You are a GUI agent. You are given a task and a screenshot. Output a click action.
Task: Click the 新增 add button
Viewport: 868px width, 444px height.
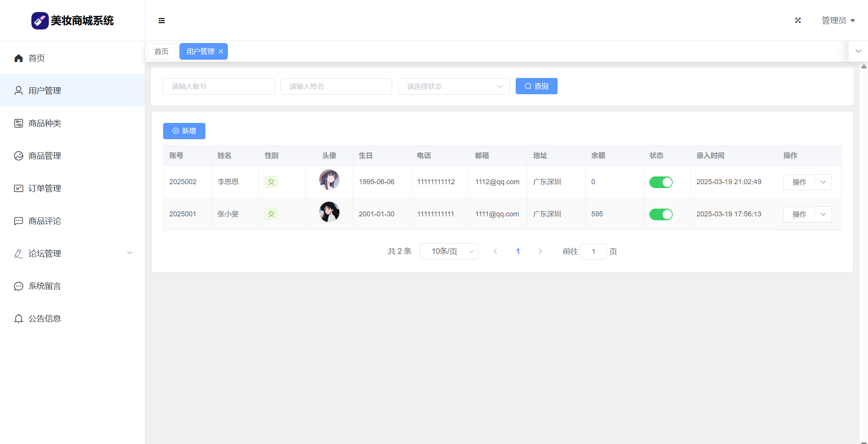184,131
